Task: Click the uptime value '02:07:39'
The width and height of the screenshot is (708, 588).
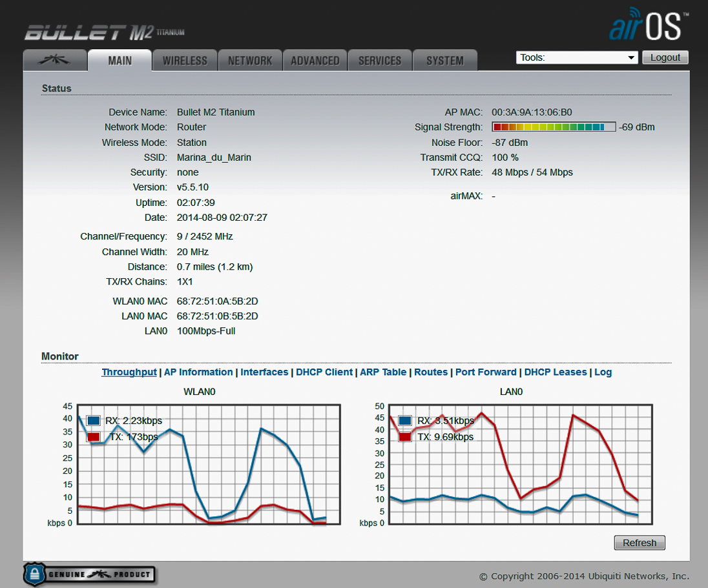Action: pos(196,203)
